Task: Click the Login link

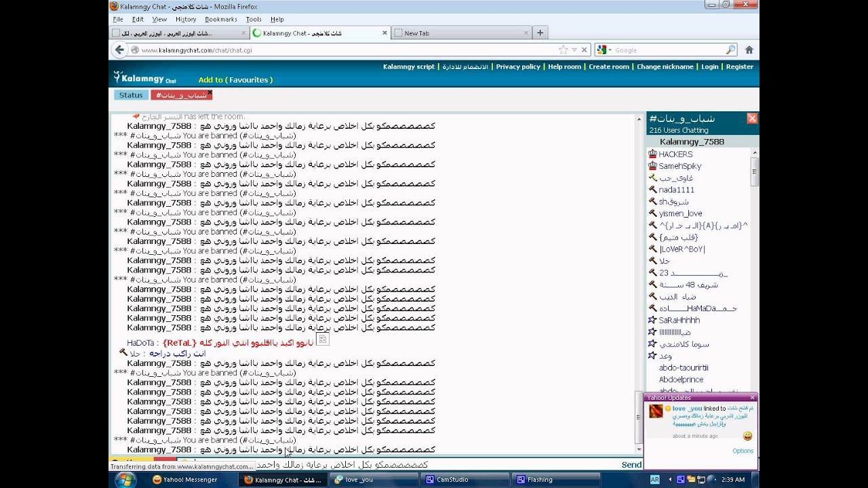Action: point(710,66)
